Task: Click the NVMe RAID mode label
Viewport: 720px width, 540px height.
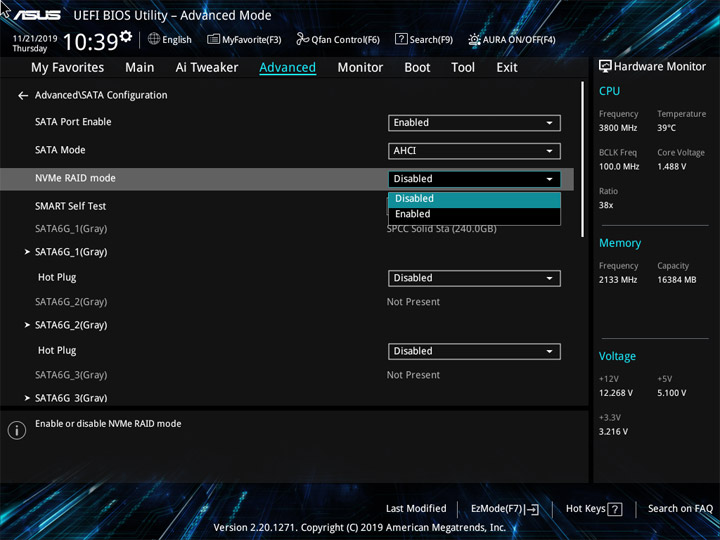Action: coord(75,178)
